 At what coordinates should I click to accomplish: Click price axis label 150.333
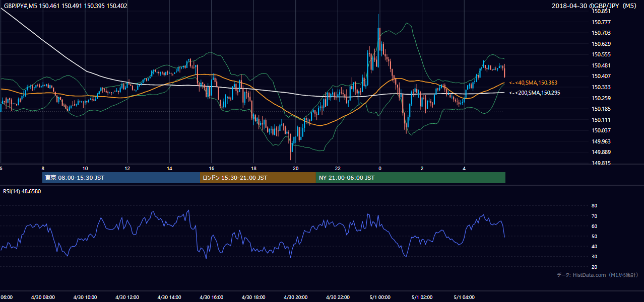click(601, 87)
